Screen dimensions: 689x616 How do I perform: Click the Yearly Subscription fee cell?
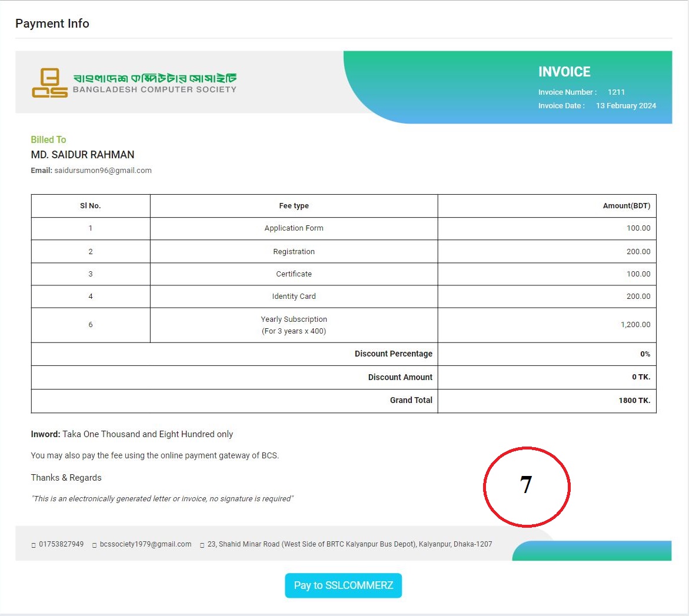click(x=294, y=325)
